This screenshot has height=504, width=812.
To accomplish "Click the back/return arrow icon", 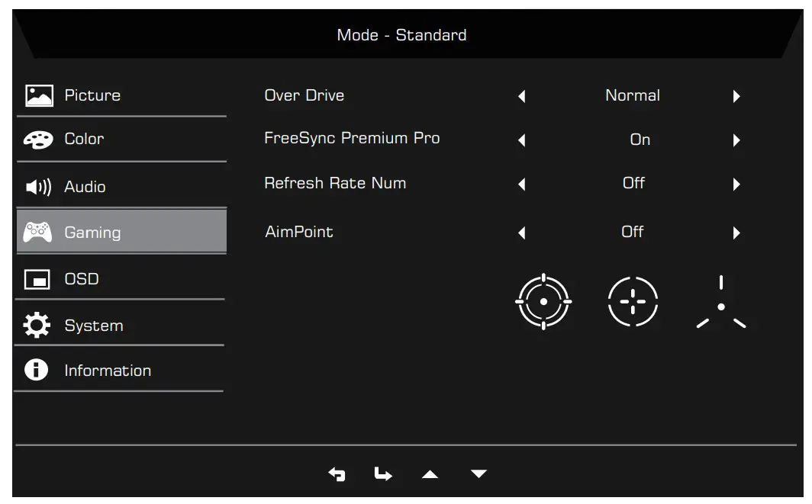I will [x=337, y=474].
